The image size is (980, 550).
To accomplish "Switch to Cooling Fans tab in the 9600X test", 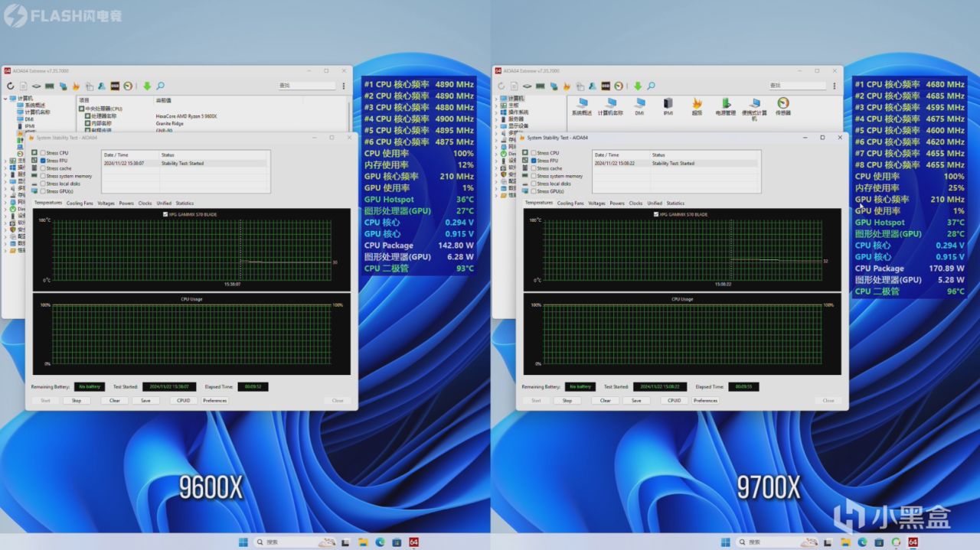I will click(x=80, y=203).
